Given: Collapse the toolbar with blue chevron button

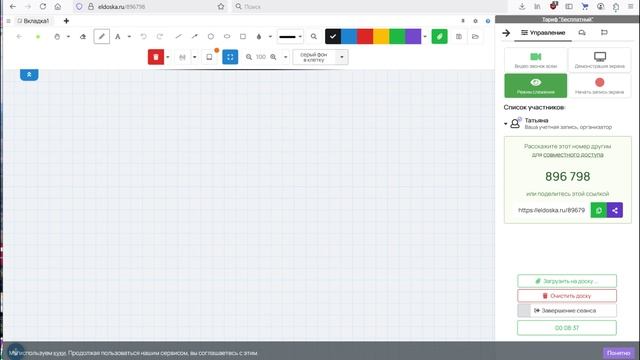Looking at the screenshot, I should point(29,74).
